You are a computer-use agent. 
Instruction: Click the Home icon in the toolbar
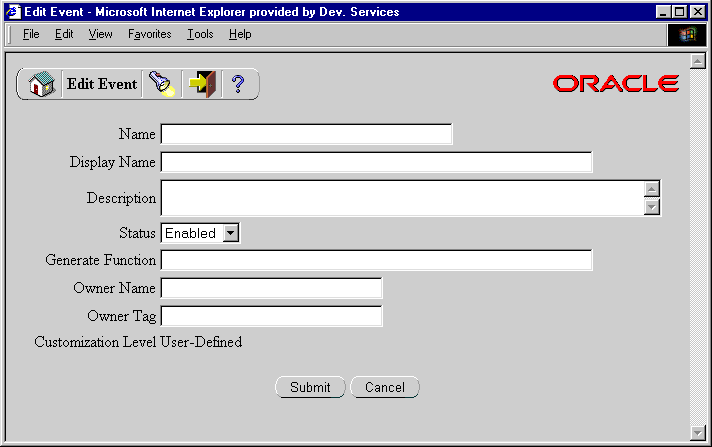[x=41, y=85]
